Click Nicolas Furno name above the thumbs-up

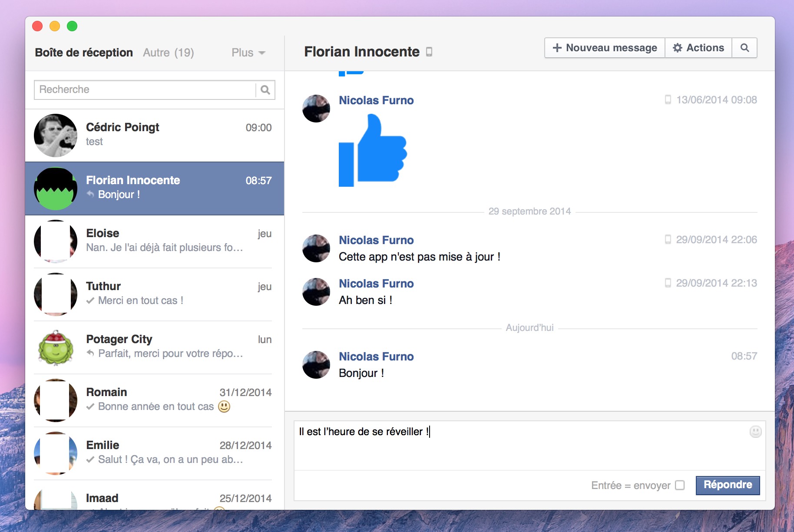pos(376,100)
